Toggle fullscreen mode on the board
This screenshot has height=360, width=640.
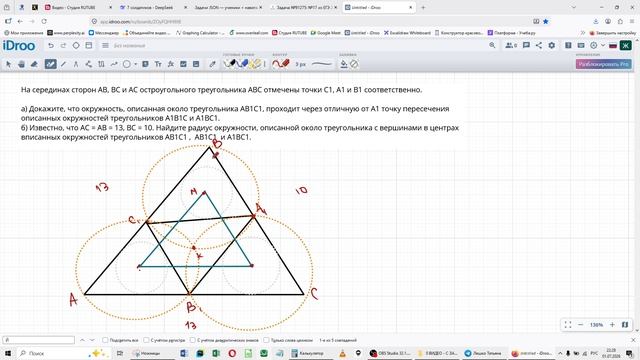coord(568,325)
